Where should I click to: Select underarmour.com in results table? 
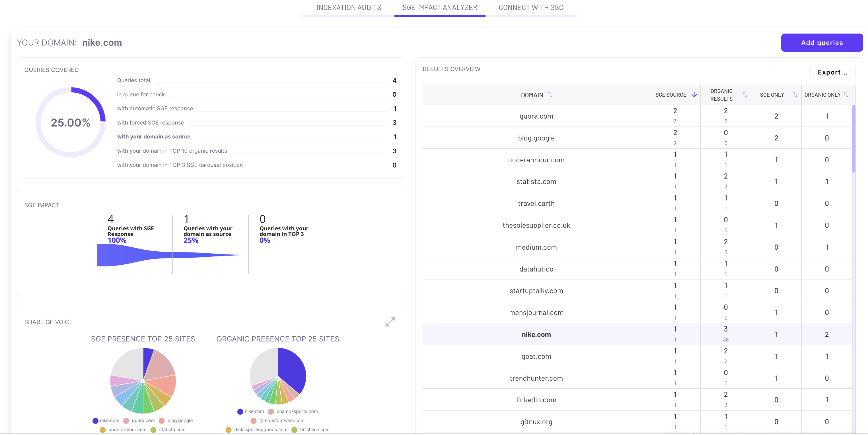(536, 159)
